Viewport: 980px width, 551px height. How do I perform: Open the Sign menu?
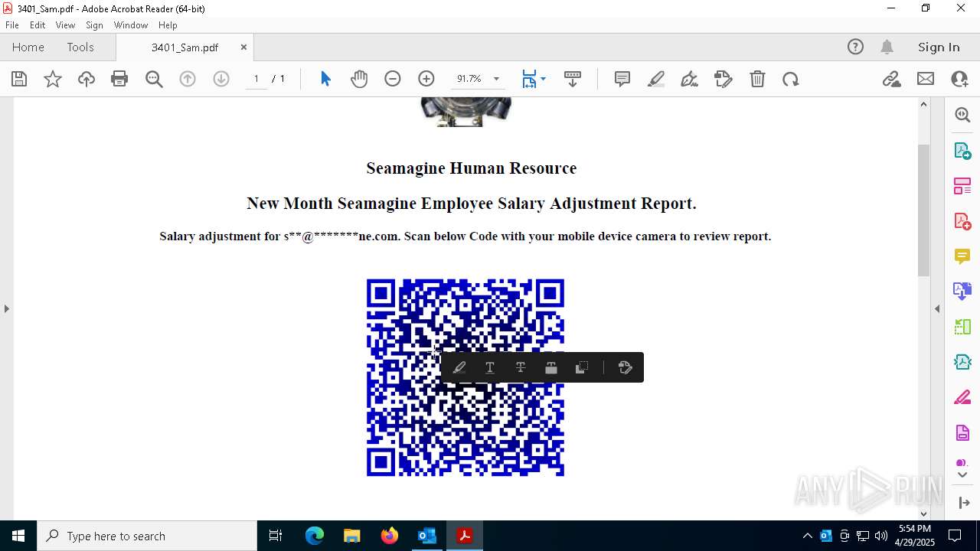pos(94,25)
